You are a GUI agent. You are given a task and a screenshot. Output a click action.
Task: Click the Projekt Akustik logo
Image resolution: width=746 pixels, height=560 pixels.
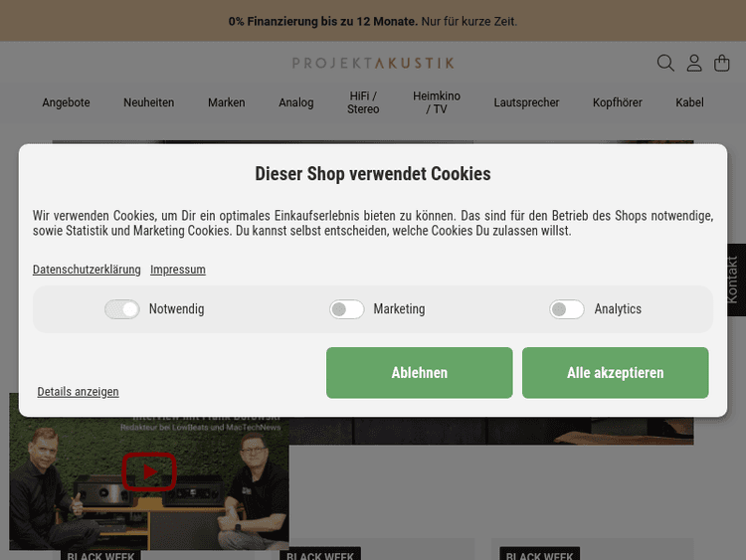pos(373,63)
